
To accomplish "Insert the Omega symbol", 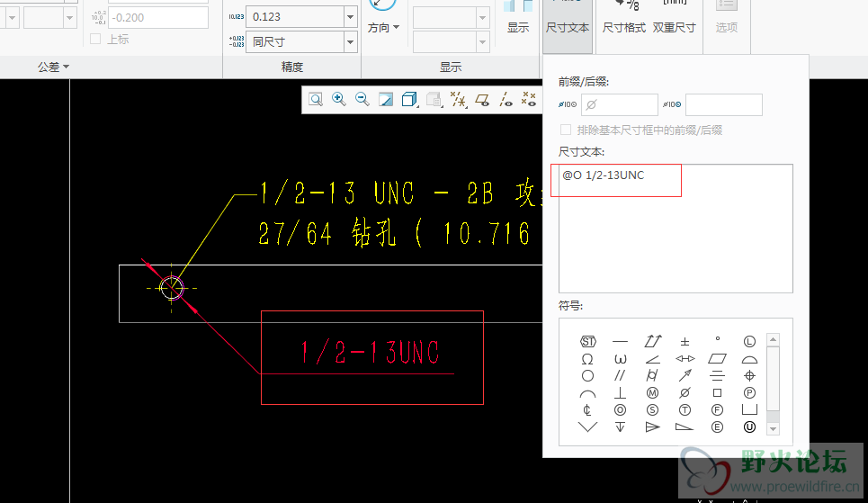I will tap(588, 359).
